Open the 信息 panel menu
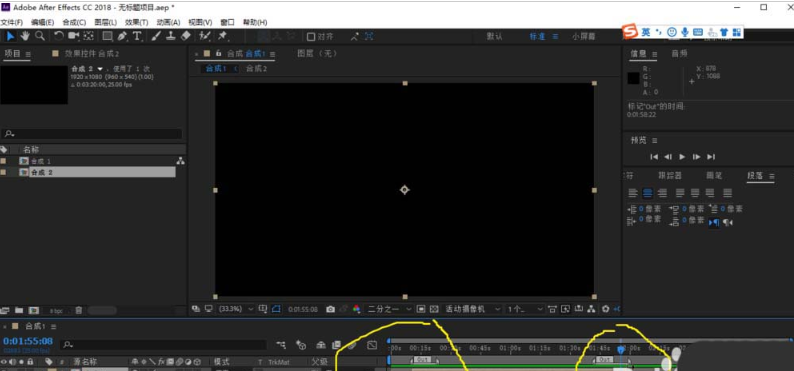The width and height of the screenshot is (794, 371). pos(654,54)
